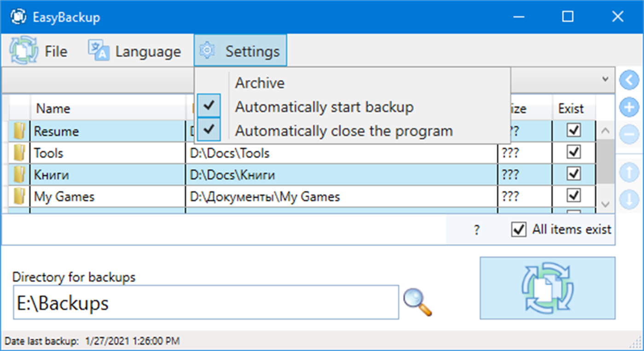Uncheck the Exist checkbox for Resume
This screenshot has height=351, width=644.
(x=574, y=131)
